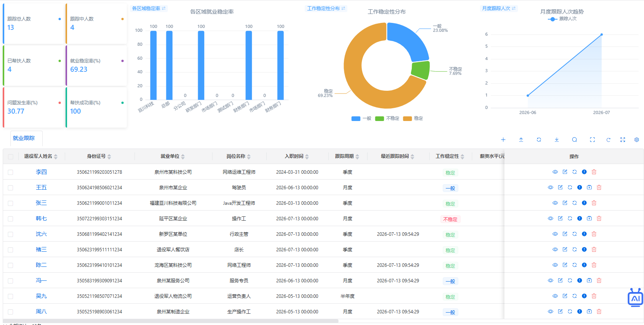
Task: Click the plus icon to add a record
Action: tap(503, 140)
